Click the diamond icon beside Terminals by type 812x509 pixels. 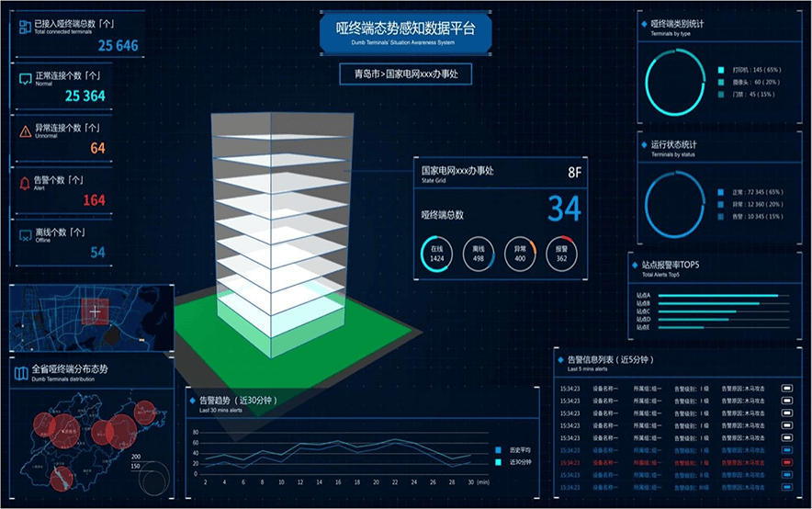[644, 23]
